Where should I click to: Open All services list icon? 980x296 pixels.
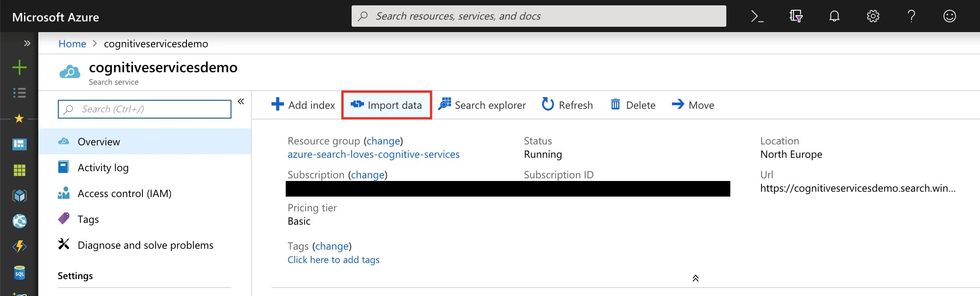pyautogui.click(x=19, y=93)
